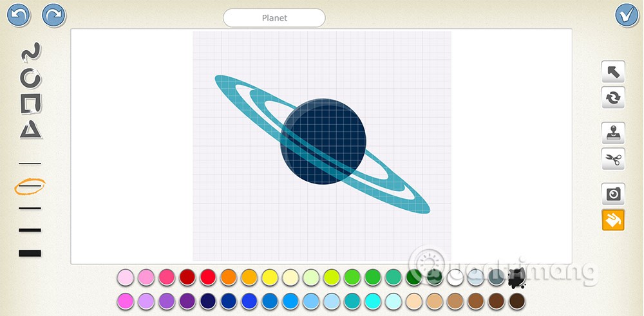The height and width of the screenshot is (316, 644).
Task: Click the undo arrow button
Action: pyautogui.click(x=19, y=15)
